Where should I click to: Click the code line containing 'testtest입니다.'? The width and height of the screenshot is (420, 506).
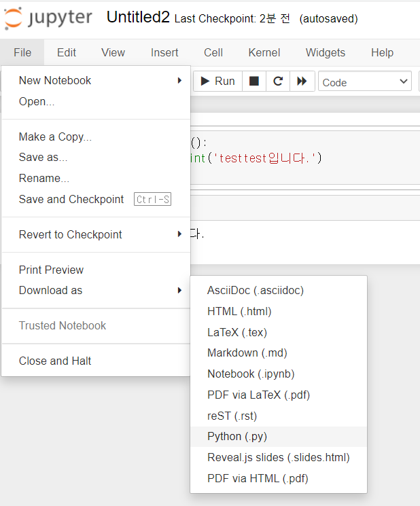tap(256, 158)
